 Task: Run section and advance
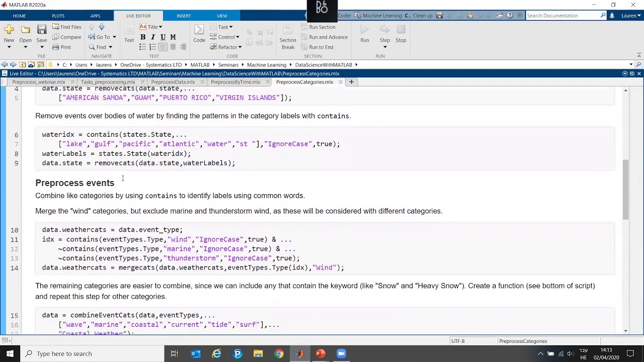pyautogui.click(x=324, y=37)
